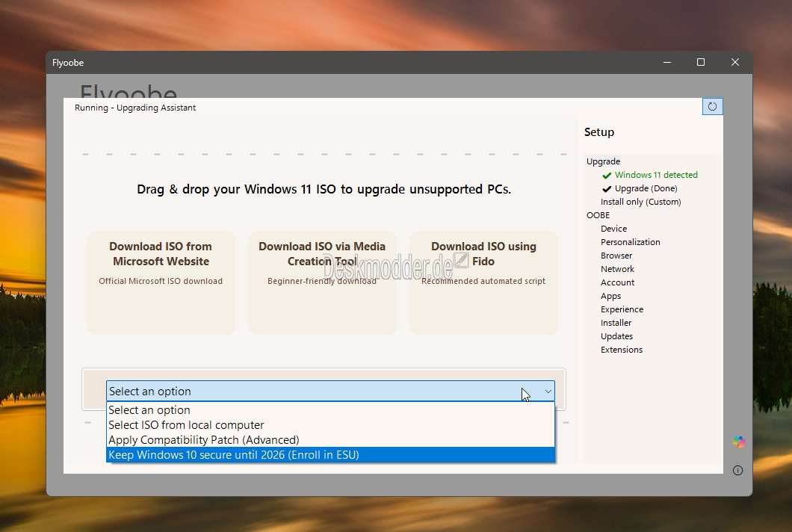This screenshot has height=532, width=792.
Task: Select Windows 11 detected entry
Action: [x=656, y=175]
